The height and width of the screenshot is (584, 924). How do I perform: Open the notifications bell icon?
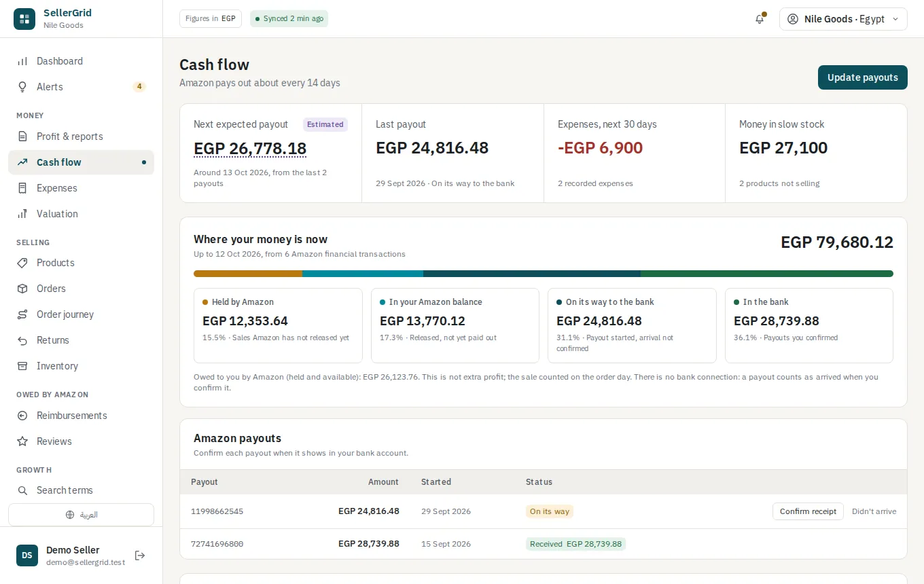pyautogui.click(x=760, y=19)
